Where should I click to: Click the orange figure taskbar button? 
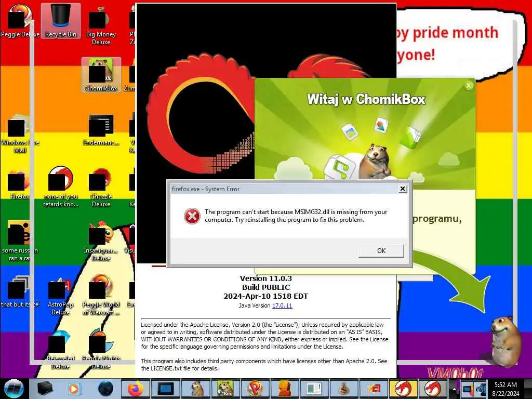(284, 389)
